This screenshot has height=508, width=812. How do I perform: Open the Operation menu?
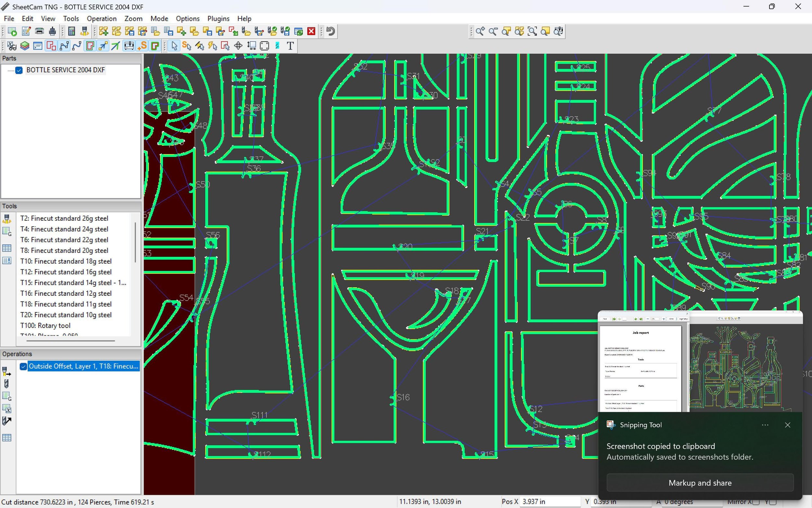pos(102,19)
